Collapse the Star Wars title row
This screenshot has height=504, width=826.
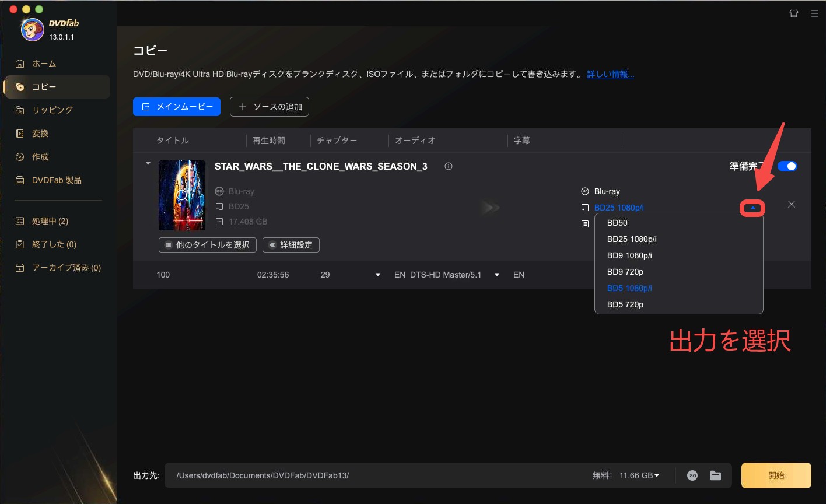click(x=148, y=163)
